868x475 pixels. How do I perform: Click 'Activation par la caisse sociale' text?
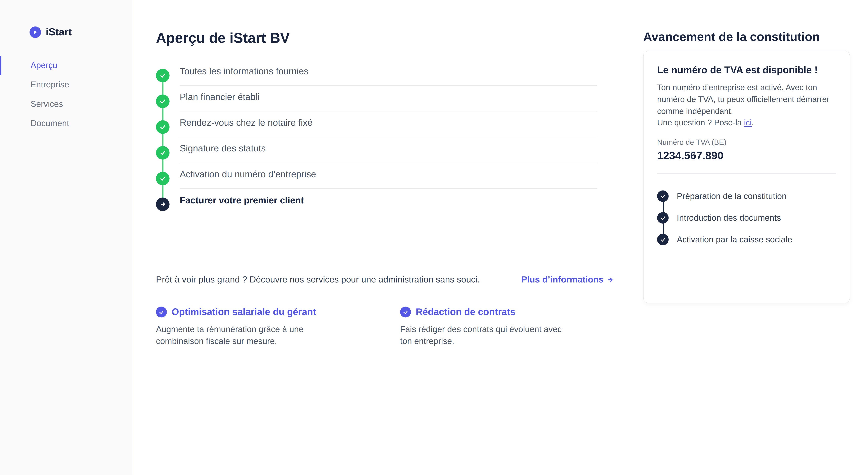[735, 239]
